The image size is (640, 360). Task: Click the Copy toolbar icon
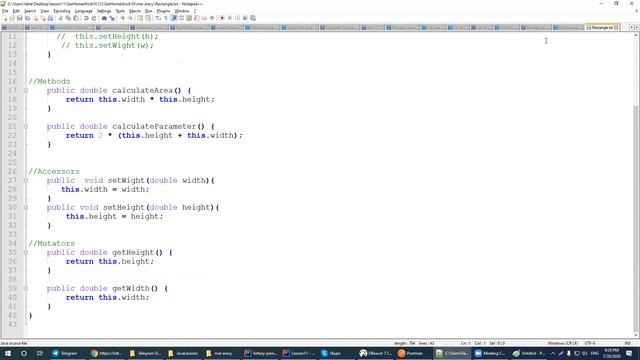point(68,18)
